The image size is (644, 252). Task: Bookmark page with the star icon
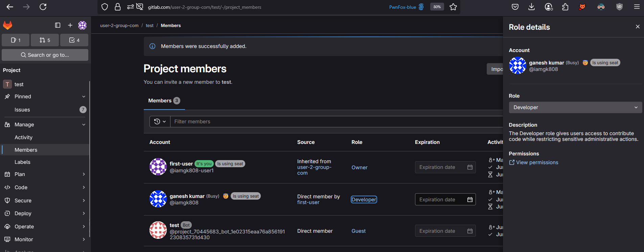[453, 7]
